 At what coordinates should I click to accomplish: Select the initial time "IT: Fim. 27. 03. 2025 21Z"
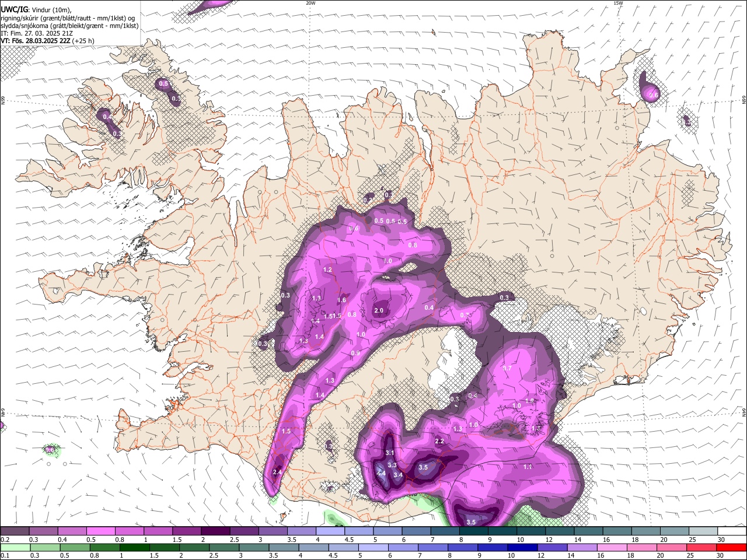[37, 33]
